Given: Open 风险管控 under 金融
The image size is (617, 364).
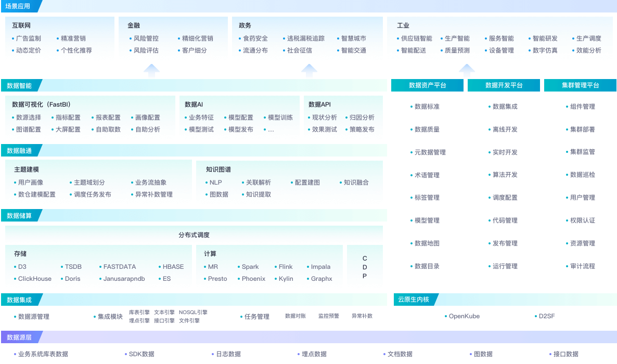Looking at the screenshot, I should [146, 38].
